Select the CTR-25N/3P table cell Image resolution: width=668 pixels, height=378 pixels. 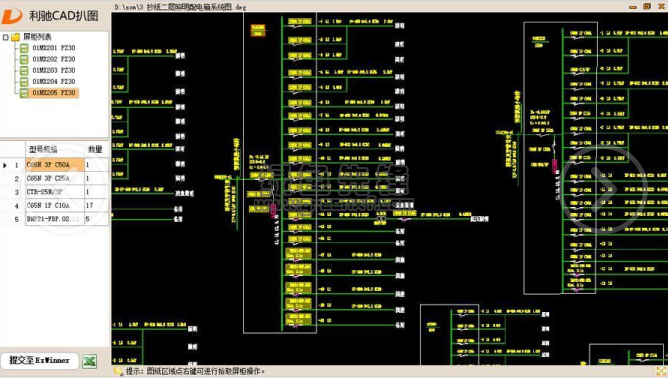55,192
